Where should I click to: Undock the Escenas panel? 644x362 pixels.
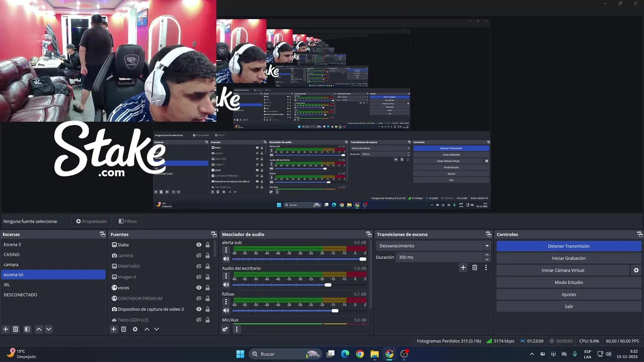coord(103,234)
